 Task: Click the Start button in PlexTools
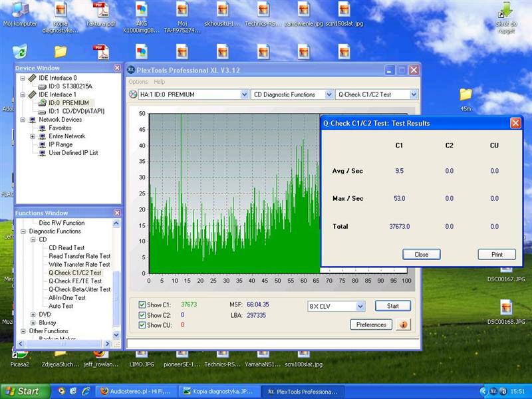393,306
